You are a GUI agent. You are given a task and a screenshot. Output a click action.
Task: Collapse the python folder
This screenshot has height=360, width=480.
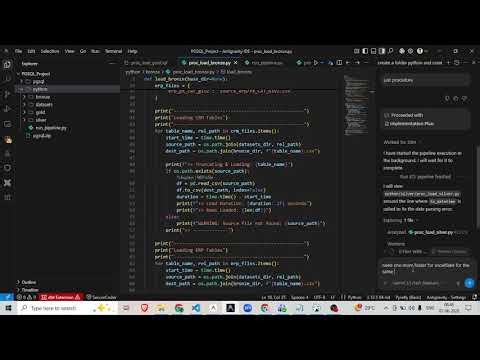[x=40, y=89]
